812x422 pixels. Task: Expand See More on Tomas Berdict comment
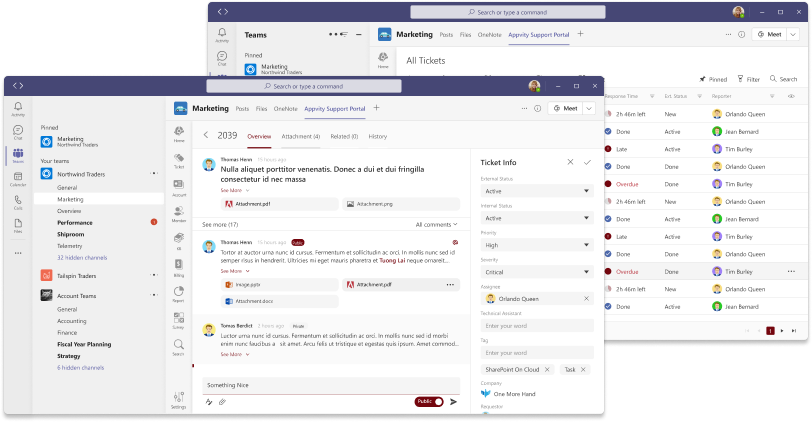point(235,354)
